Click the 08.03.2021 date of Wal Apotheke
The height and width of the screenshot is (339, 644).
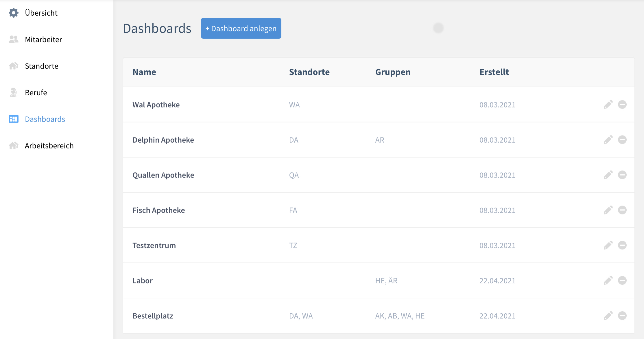(497, 105)
